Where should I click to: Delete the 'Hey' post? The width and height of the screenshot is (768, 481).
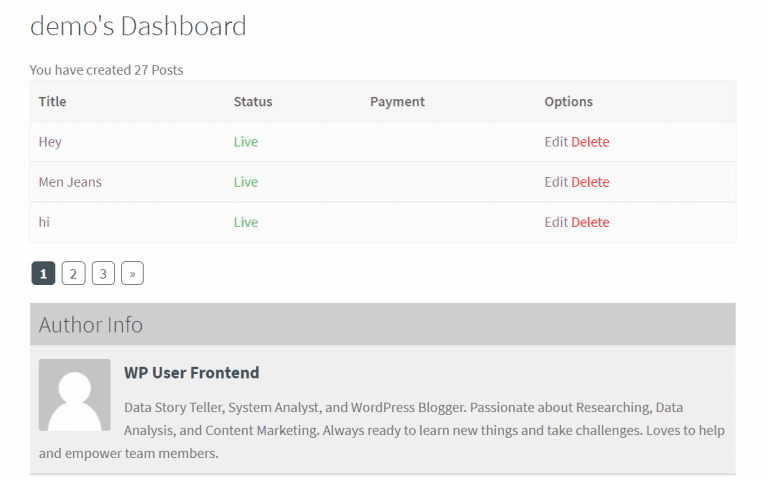point(590,142)
